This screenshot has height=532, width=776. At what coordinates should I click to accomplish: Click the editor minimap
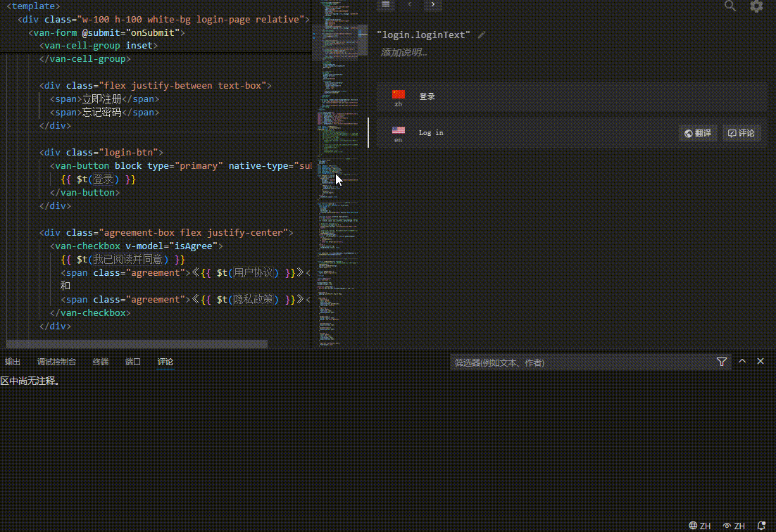coord(339,173)
